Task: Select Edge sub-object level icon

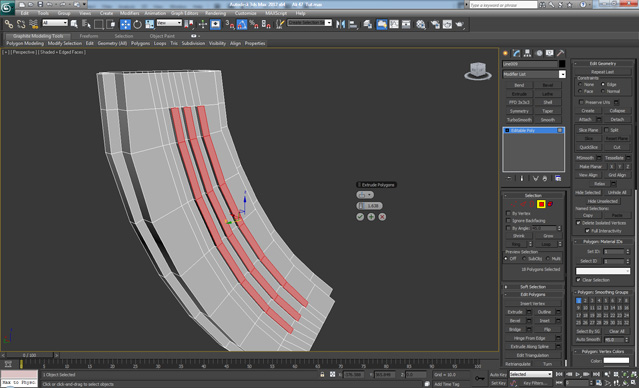Action: tap(523, 204)
